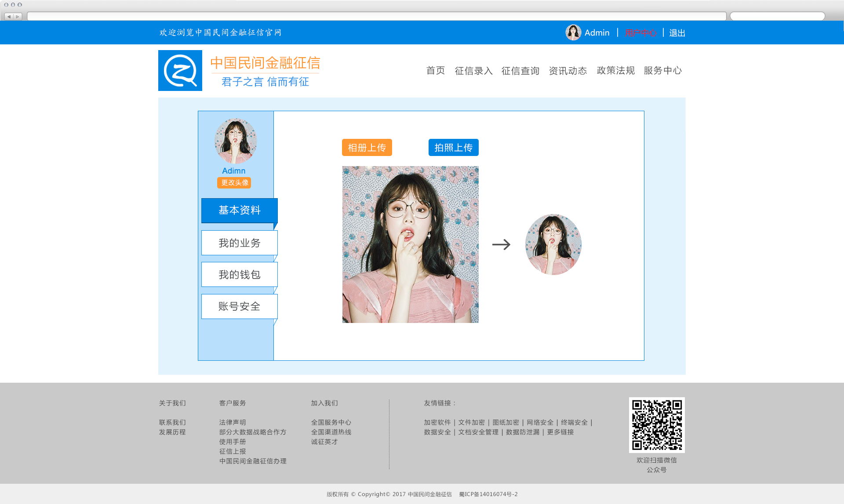Image resolution: width=844 pixels, height=504 pixels.
Task: Click the blue site logo icon
Action: [x=180, y=70]
